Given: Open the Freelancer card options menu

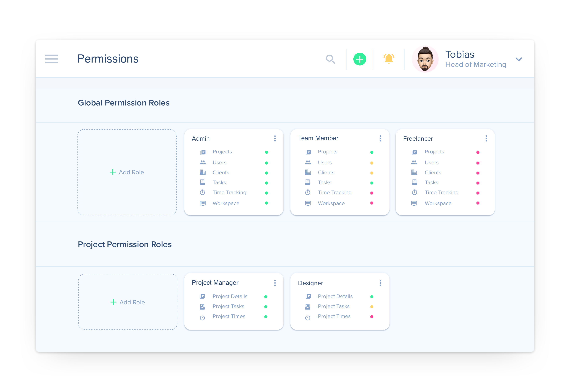Looking at the screenshot, I should click(486, 138).
